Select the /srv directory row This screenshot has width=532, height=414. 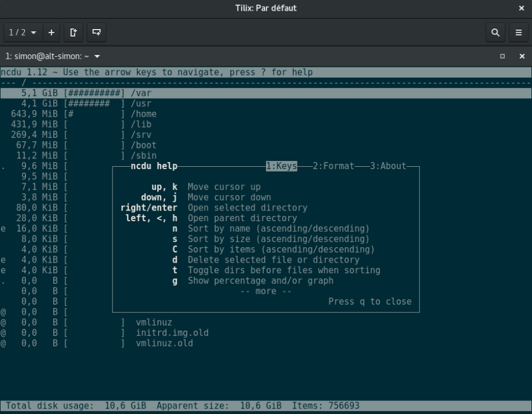pos(266,135)
